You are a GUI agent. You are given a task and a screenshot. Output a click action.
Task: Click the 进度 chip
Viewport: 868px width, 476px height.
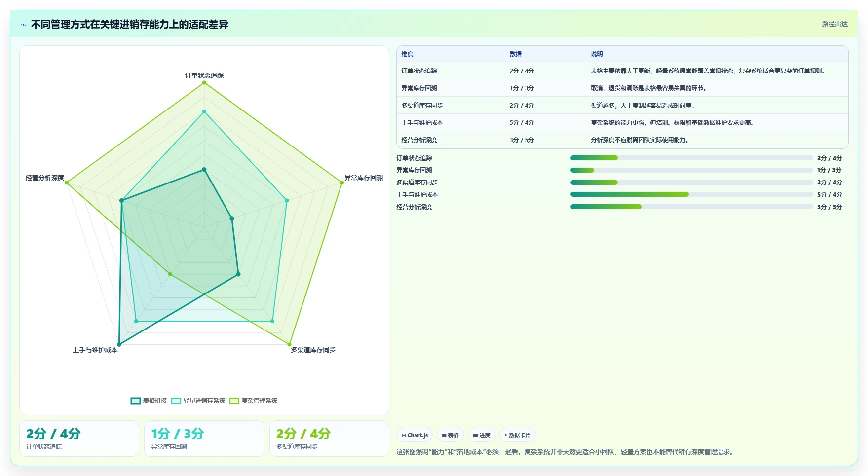(x=481, y=435)
